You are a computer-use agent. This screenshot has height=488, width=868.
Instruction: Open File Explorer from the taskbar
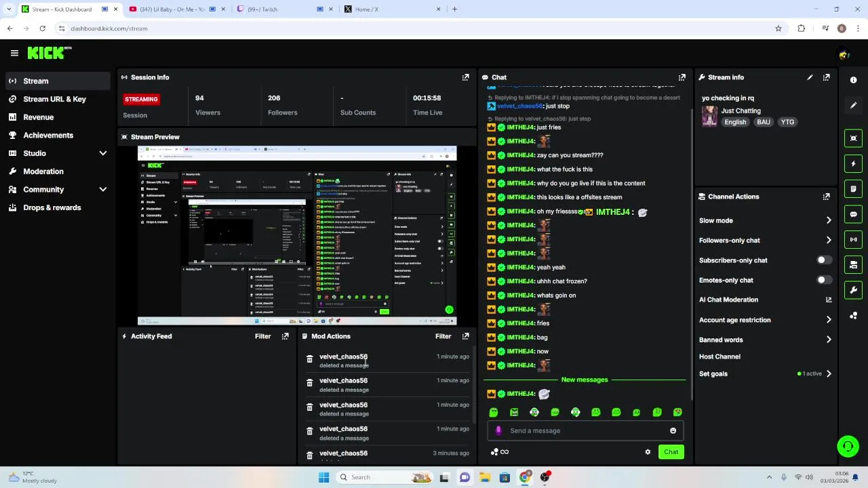(485, 477)
